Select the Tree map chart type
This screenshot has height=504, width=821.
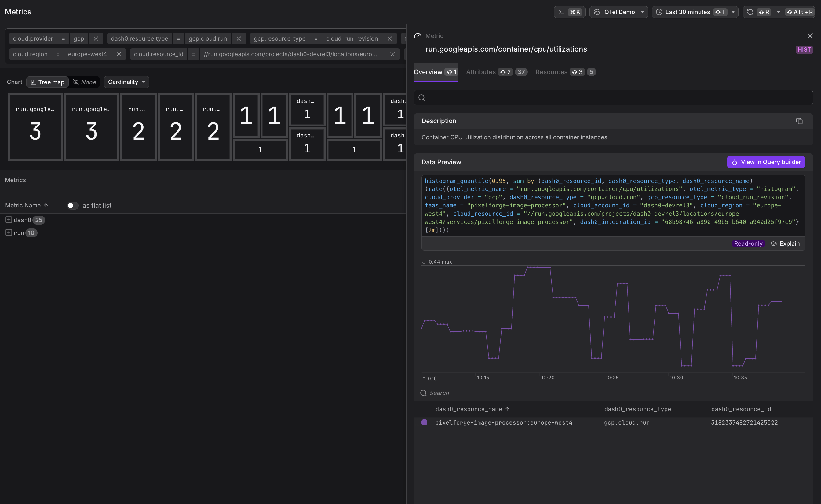(x=48, y=82)
